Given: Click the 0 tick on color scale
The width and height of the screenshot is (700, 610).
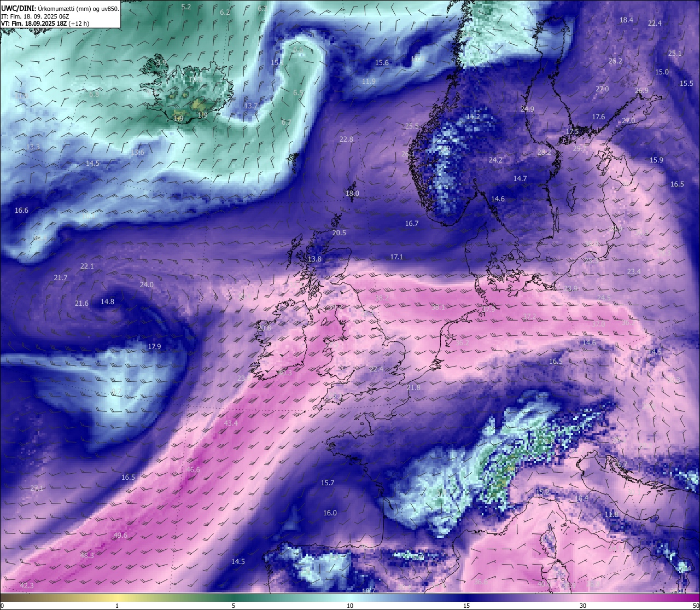Looking at the screenshot, I should pyautogui.click(x=2, y=606).
